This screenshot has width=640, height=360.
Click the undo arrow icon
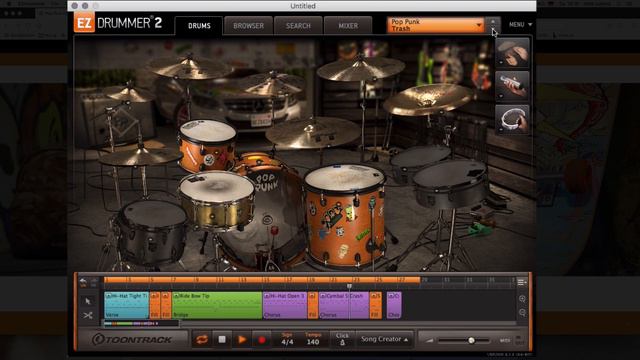[x=83, y=282]
